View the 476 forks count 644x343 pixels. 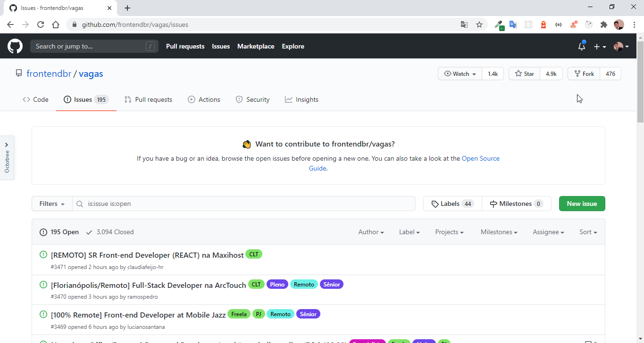(x=611, y=73)
